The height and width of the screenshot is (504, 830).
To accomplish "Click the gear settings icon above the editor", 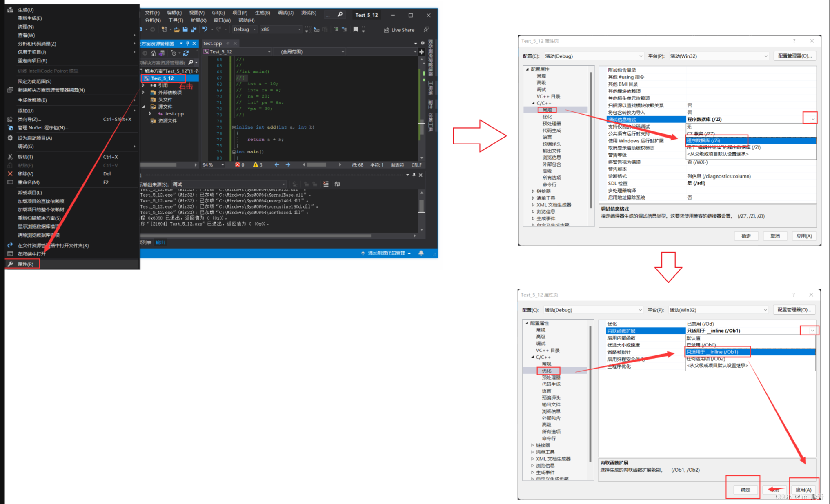I will tap(423, 43).
